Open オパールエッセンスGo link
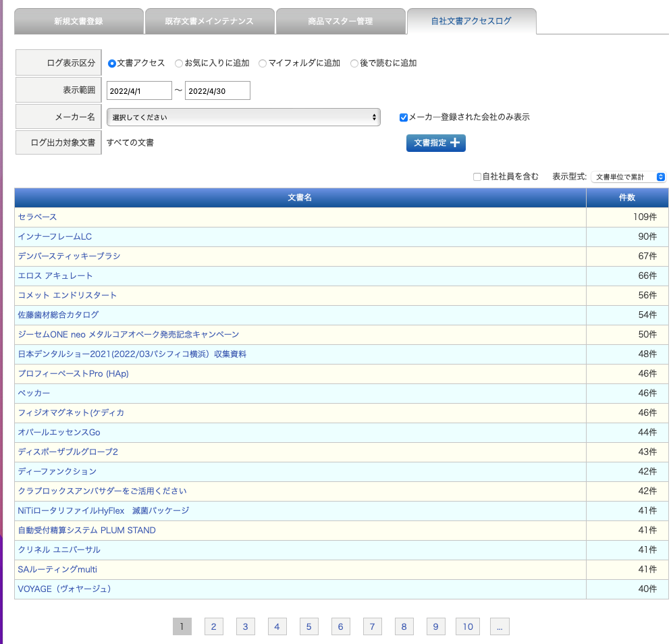The height and width of the screenshot is (644, 671). tap(59, 433)
